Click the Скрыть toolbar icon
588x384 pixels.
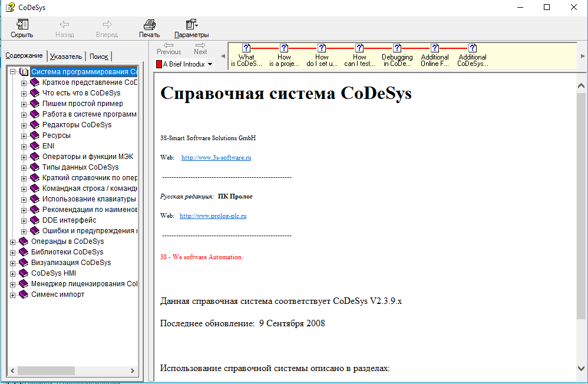click(x=22, y=25)
